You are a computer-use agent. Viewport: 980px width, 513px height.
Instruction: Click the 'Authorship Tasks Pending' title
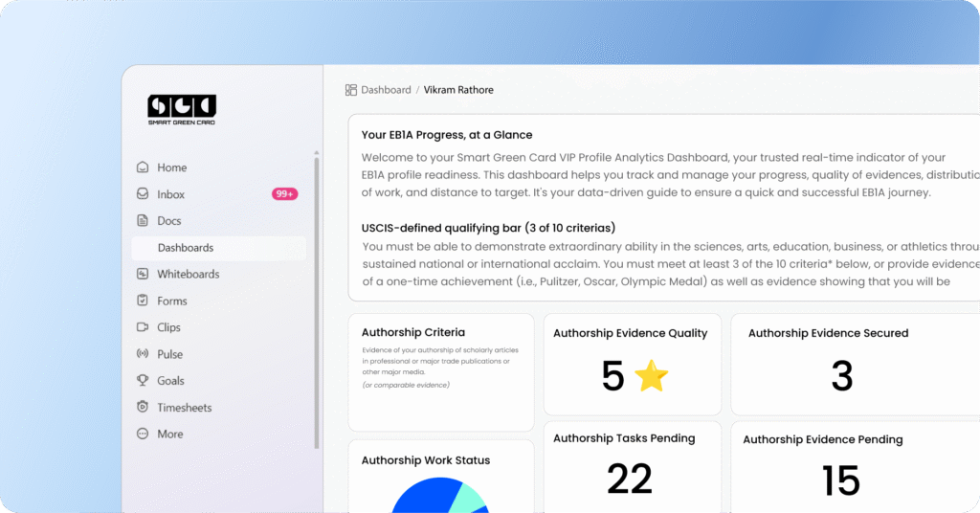(x=624, y=438)
